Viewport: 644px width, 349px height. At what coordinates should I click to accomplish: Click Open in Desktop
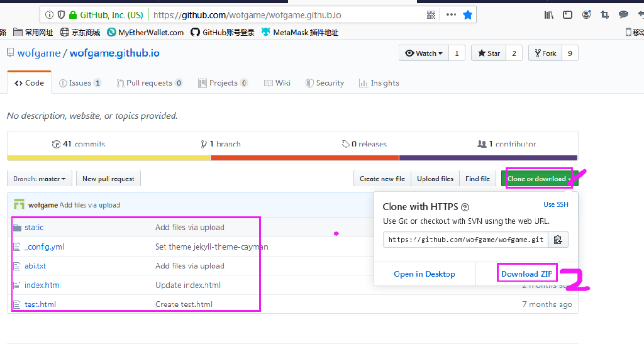point(425,274)
